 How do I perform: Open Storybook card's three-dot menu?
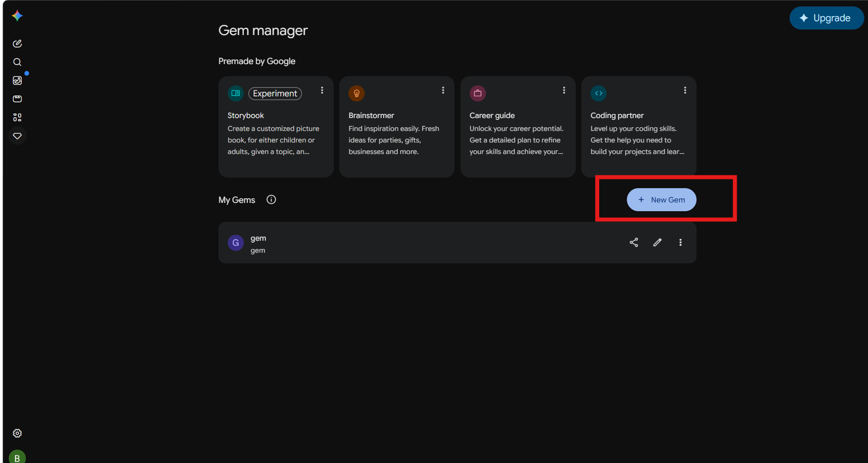click(x=322, y=90)
